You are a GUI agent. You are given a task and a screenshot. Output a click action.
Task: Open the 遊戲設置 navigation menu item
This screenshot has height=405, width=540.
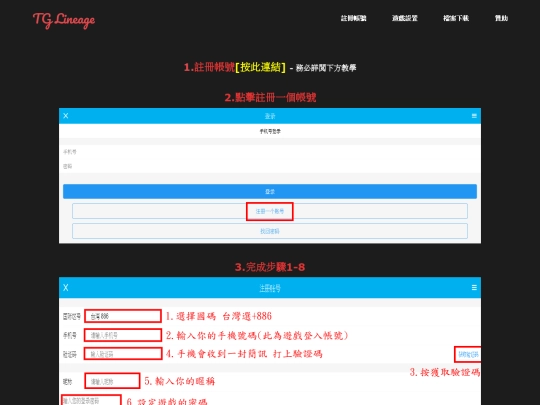[x=405, y=18]
